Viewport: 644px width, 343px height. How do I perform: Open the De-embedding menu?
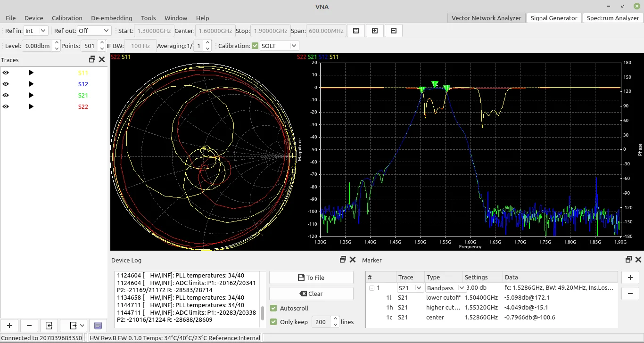pyautogui.click(x=111, y=18)
